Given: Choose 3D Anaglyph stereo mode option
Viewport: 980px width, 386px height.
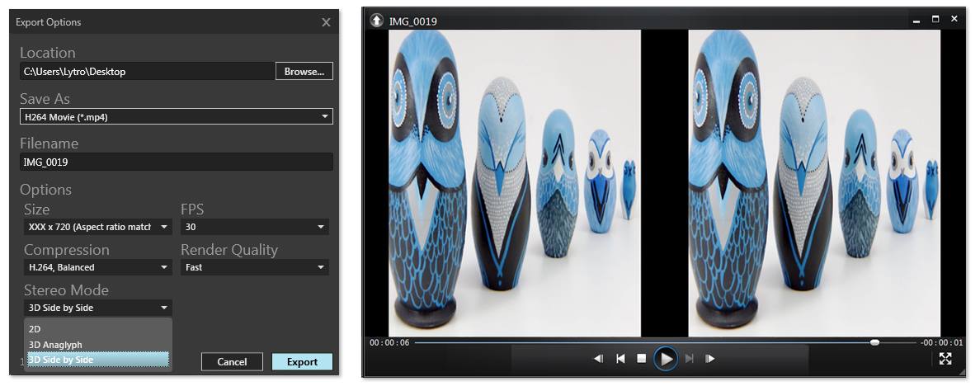Looking at the screenshot, I should [x=98, y=345].
